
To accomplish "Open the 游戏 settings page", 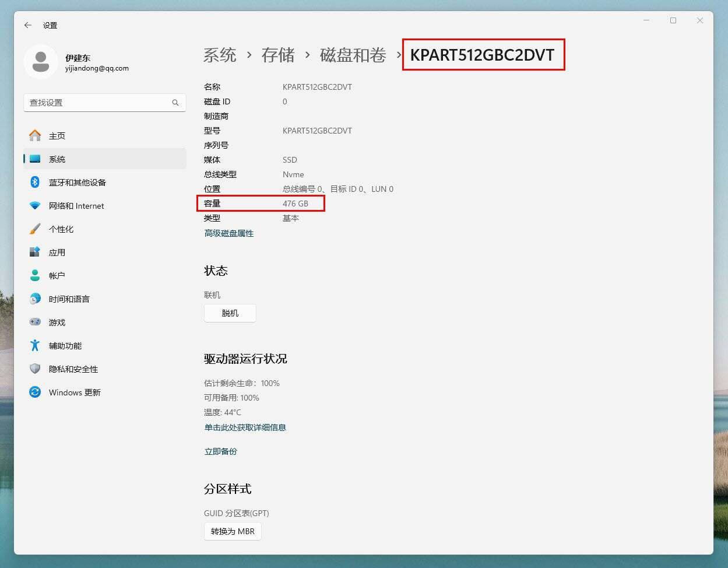I will (57, 322).
